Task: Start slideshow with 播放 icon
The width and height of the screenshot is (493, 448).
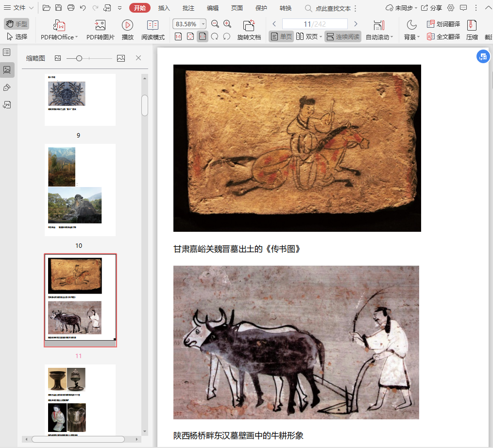Action: (x=127, y=25)
